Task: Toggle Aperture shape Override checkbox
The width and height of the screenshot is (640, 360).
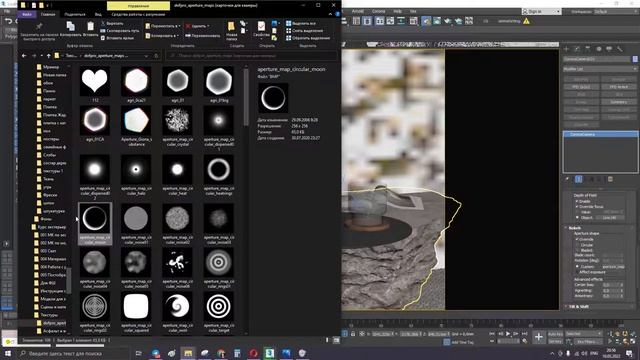Action: click(x=577, y=240)
